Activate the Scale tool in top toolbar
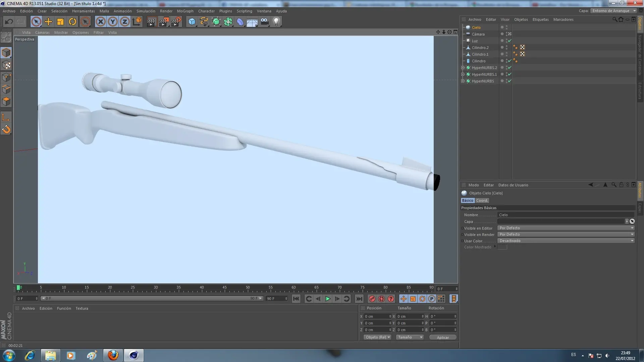The width and height of the screenshot is (644, 362). (60, 22)
